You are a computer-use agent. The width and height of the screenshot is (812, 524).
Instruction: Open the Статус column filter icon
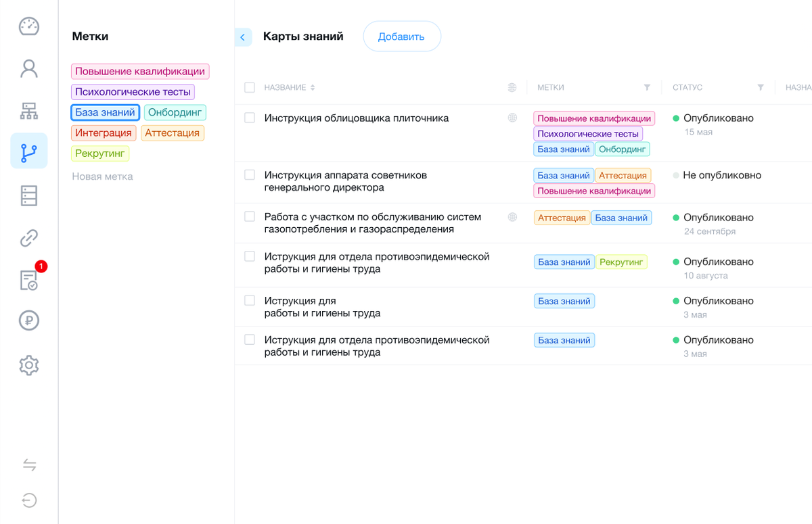pyautogui.click(x=761, y=87)
